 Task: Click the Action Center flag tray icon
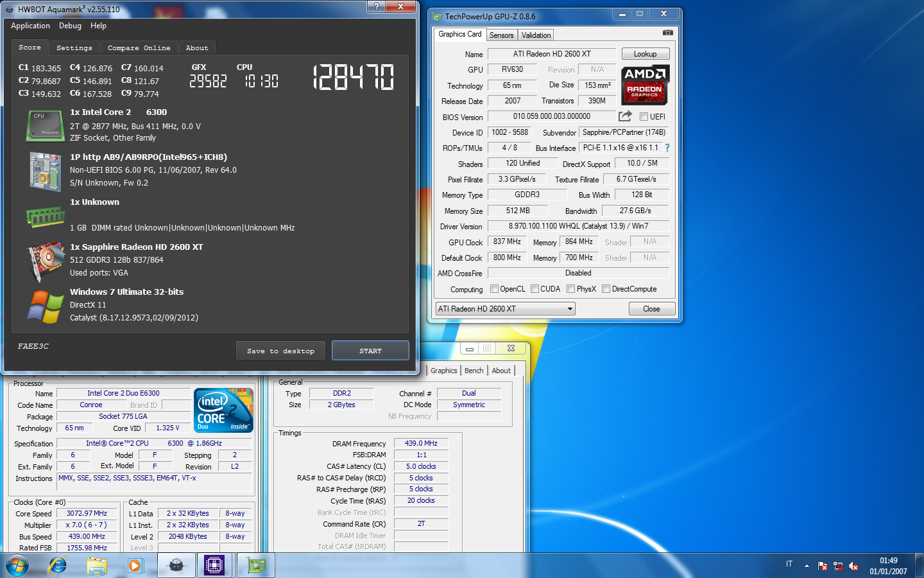(x=823, y=566)
